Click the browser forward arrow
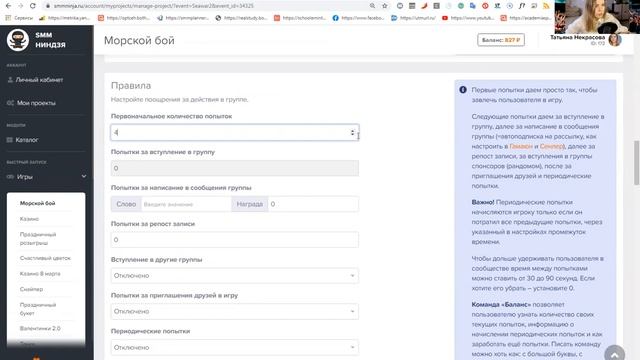The image size is (640, 360). point(20,6)
